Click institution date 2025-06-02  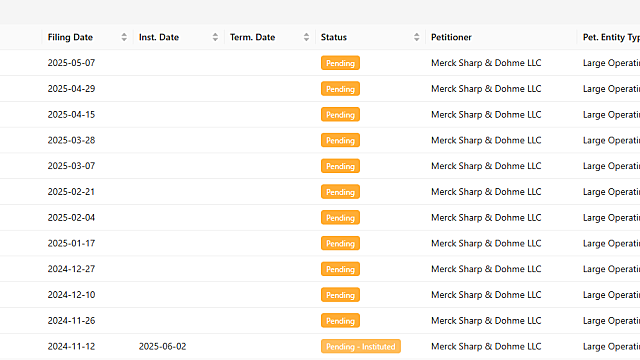tap(162, 346)
